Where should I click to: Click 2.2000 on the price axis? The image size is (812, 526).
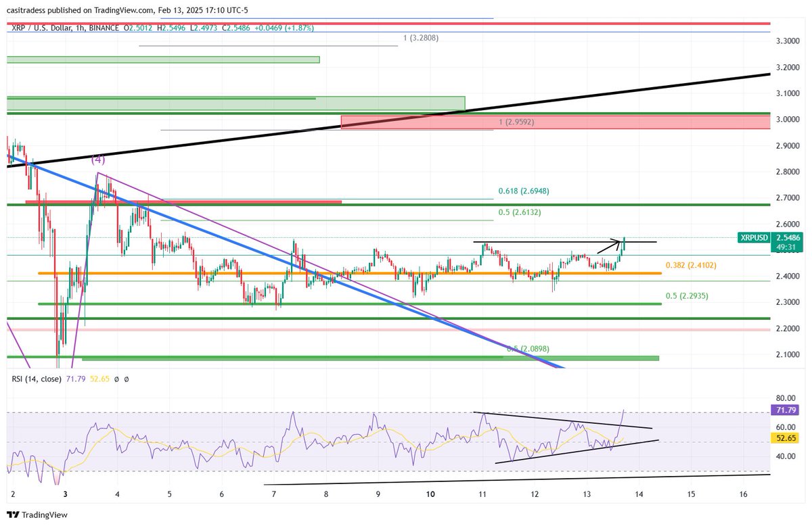click(786, 329)
